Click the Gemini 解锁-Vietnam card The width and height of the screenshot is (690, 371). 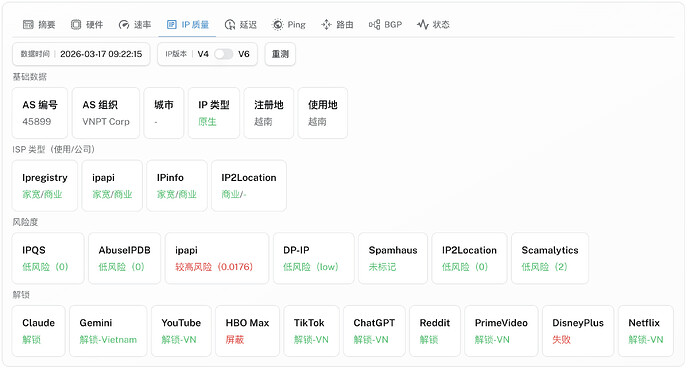[x=108, y=331]
